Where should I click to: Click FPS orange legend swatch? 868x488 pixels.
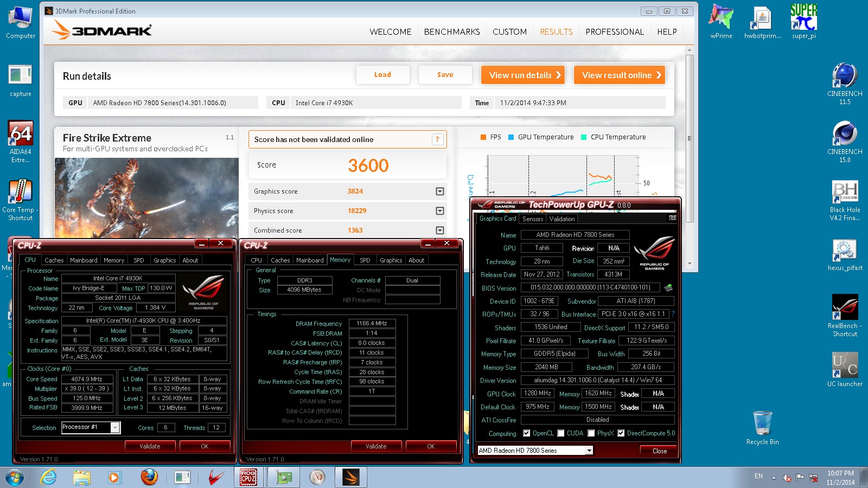point(483,137)
